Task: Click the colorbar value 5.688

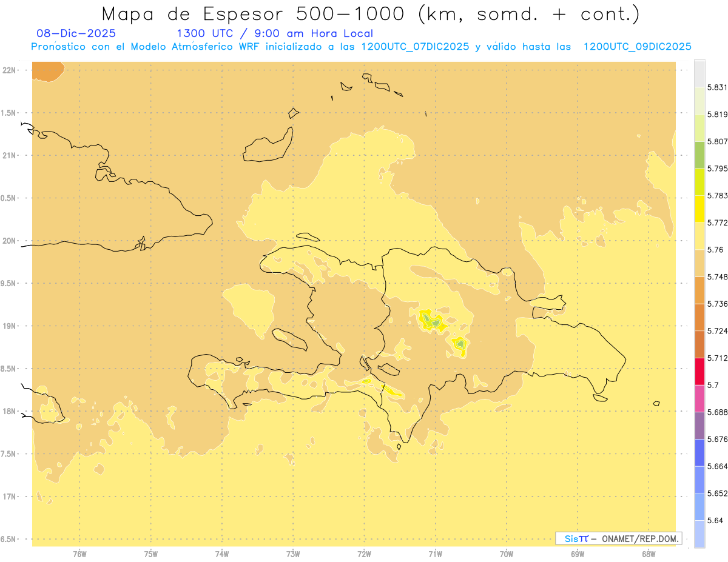Action: [x=718, y=412]
